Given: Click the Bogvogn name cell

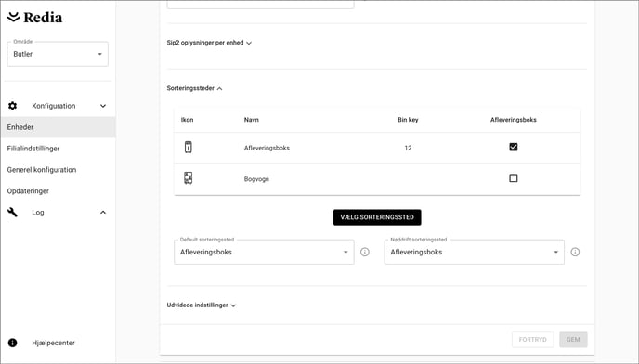Looking at the screenshot, I should pyautogui.click(x=256, y=179).
